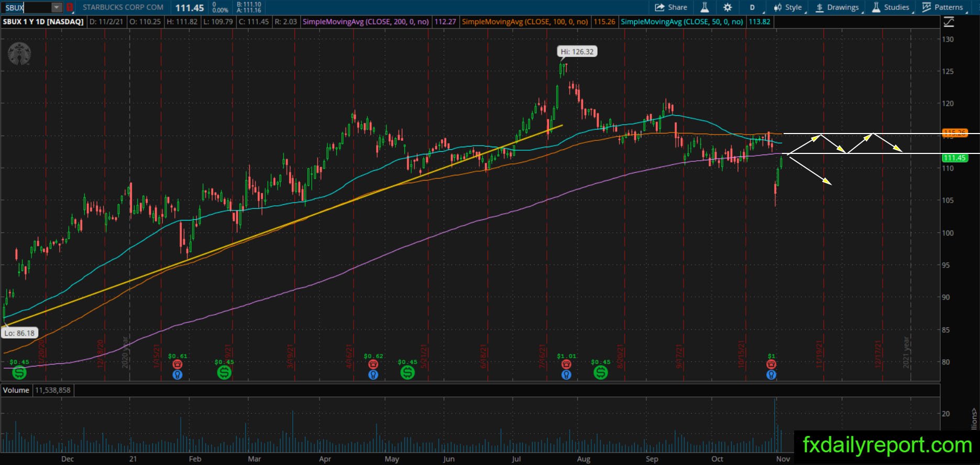Click the 100 label on the price axis
The height and width of the screenshot is (465, 980).
tap(948, 233)
